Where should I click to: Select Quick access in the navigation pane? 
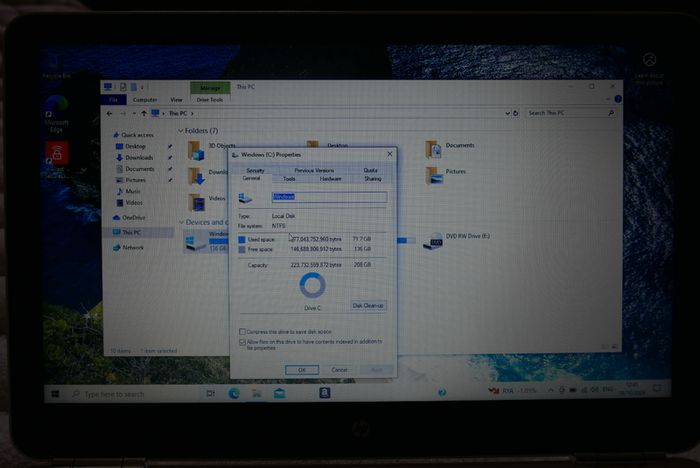[x=133, y=135]
